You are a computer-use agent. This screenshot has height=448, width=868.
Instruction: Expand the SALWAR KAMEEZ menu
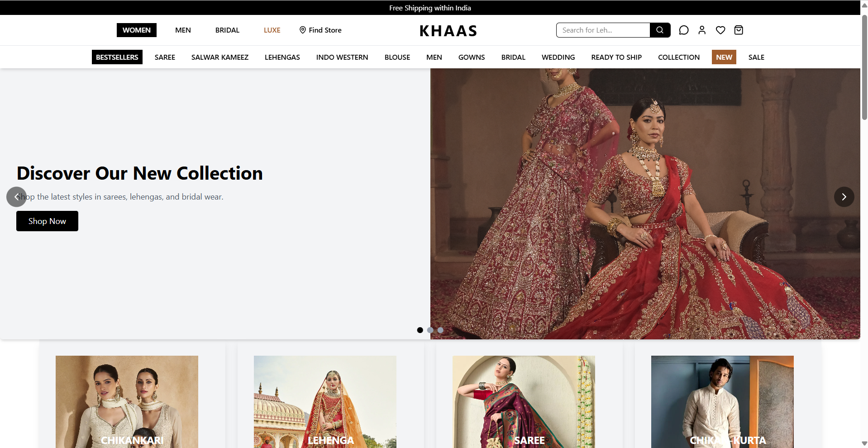(x=219, y=57)
